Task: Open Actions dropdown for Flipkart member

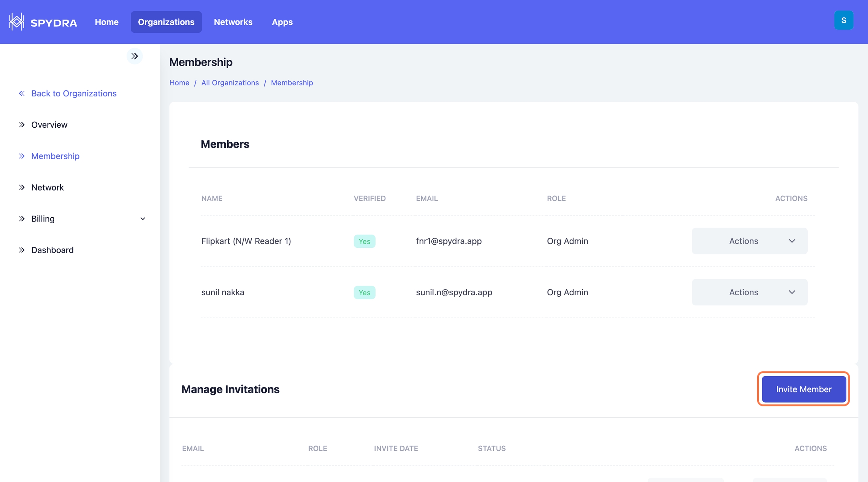Action: pos(749,241)
